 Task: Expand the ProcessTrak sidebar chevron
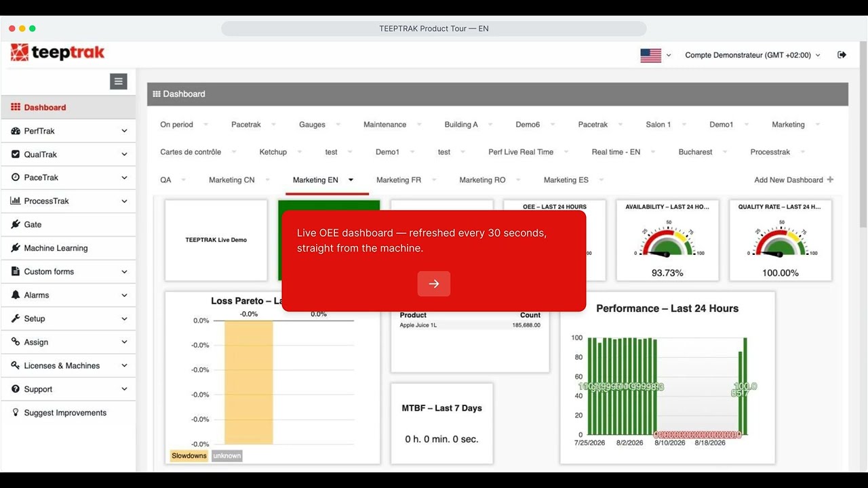[124, 201]
